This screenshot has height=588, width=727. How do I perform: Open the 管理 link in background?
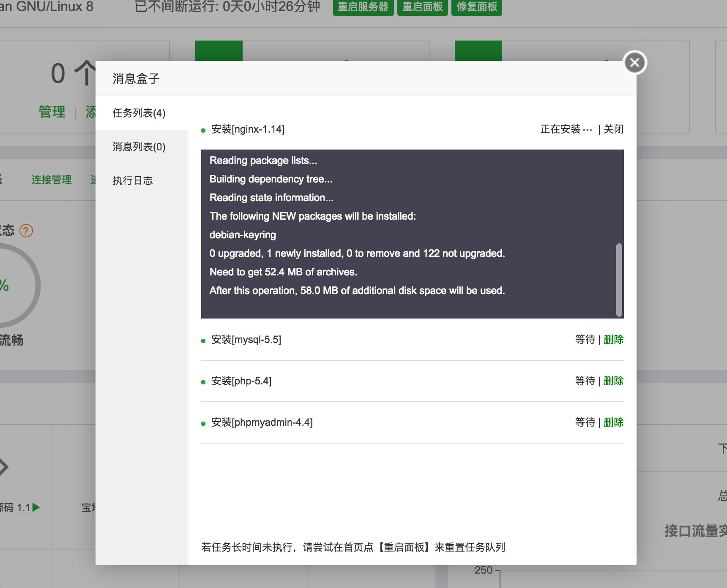[52, 112]
